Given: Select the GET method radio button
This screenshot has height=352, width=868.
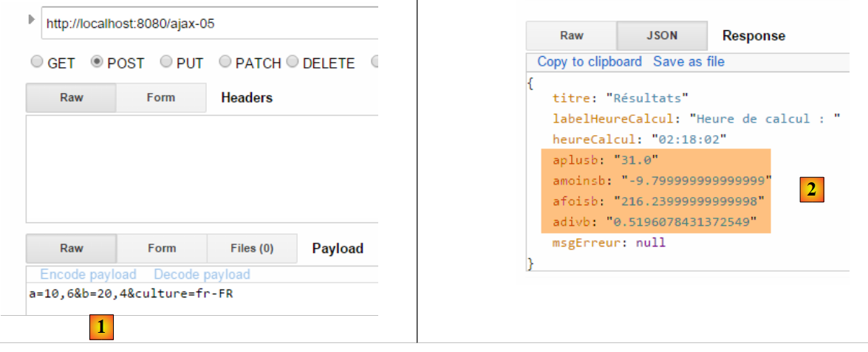Looking at the screenshot, I should [37, 62].
